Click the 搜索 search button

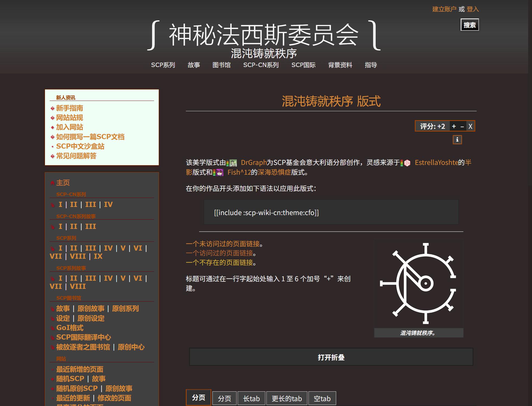click(469, 25)
